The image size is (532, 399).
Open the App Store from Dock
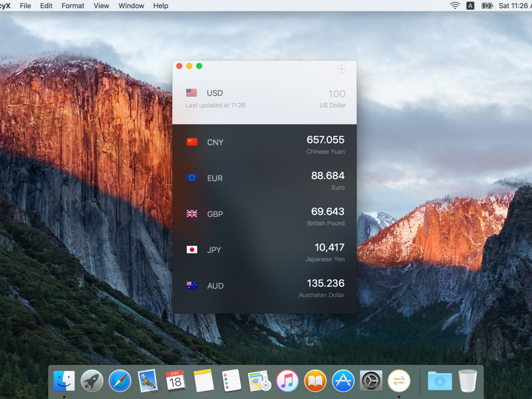pyautogui.click(x=343, y=381)
